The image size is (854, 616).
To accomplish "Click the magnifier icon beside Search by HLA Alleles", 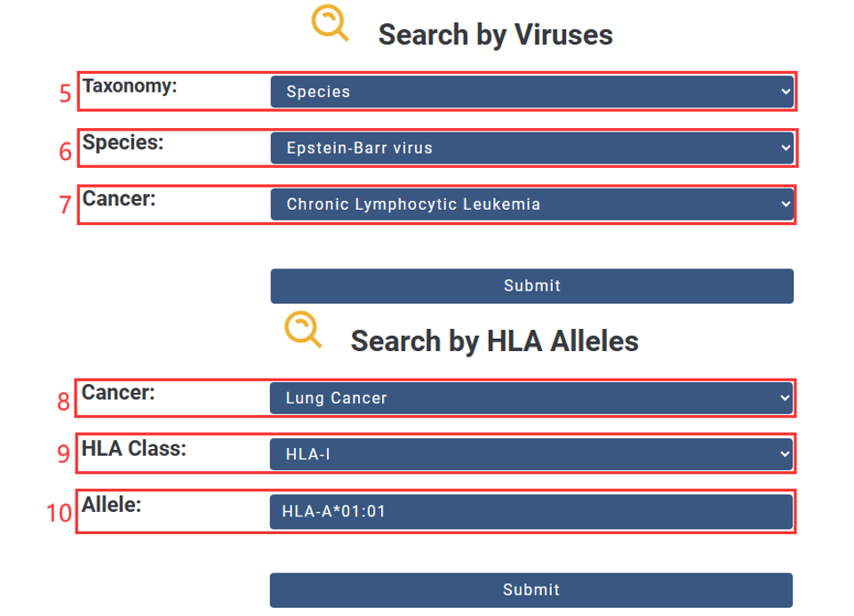I will pyautogui.click(x=303, y=329).
